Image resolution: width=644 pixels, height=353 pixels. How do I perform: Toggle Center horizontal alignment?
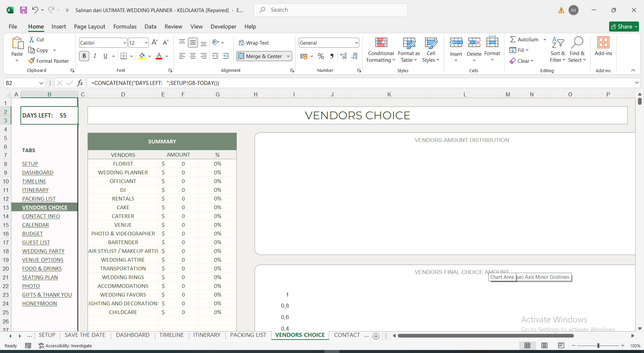point(193,56)
